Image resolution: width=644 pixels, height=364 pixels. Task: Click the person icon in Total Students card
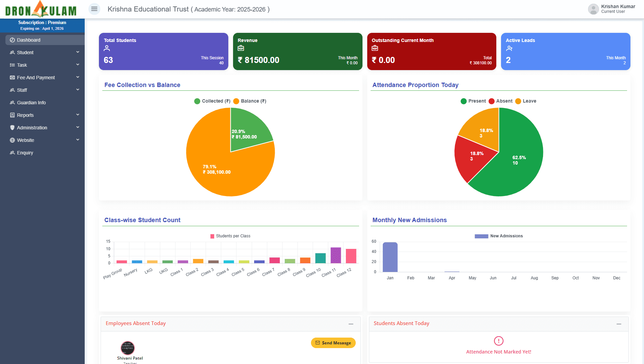pyautogui.click(x=107, y=48)
